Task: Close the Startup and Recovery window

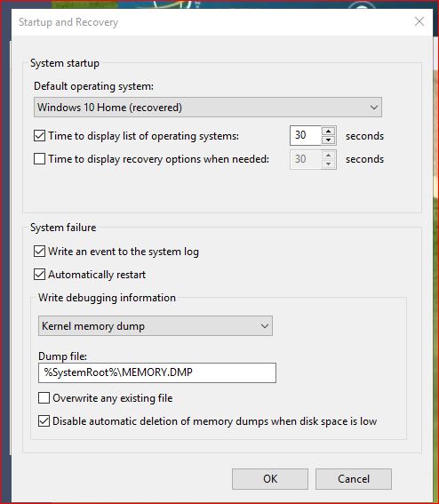Action: [x=419, y=22]
